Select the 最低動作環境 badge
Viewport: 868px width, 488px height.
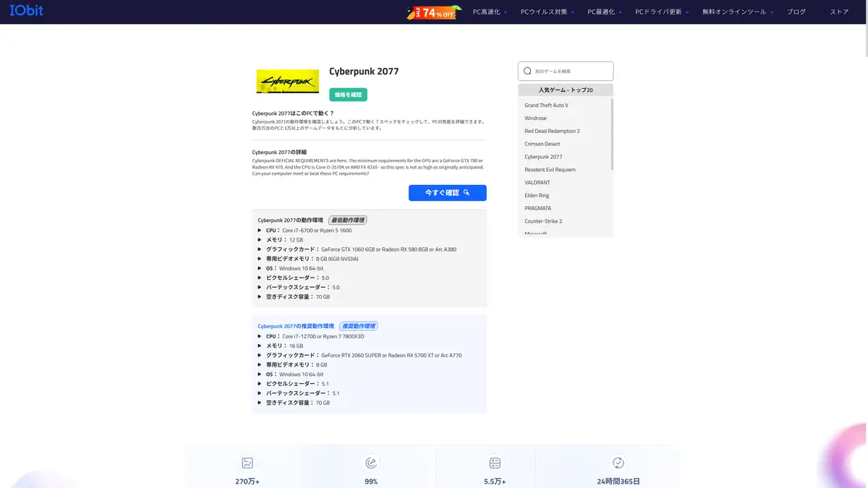(348, 220)
